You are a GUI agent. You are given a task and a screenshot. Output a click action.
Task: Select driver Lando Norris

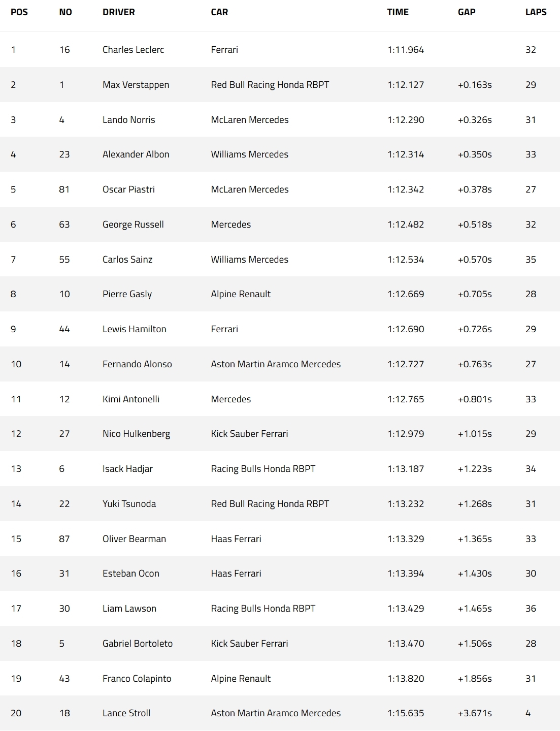tap(128, 120)
